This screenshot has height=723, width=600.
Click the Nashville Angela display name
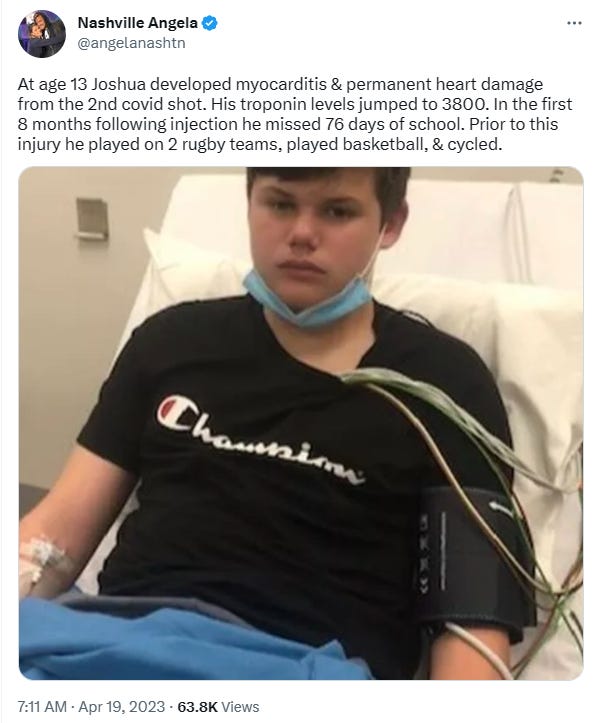click(x=137, y=23)
